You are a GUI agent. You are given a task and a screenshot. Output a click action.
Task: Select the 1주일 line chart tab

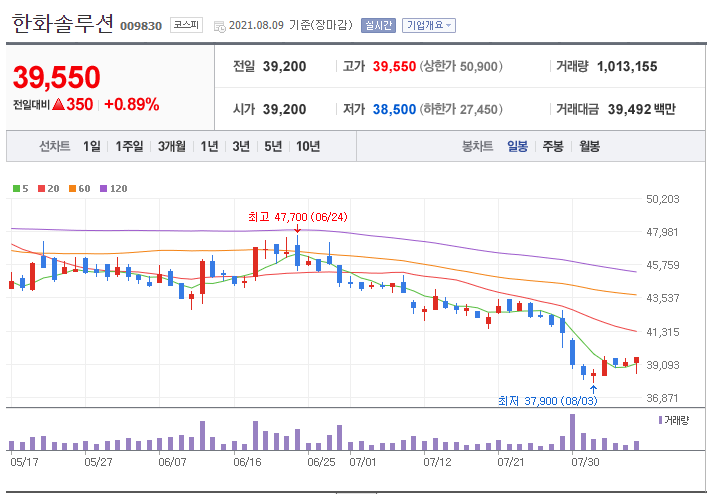tap(129, 146)
